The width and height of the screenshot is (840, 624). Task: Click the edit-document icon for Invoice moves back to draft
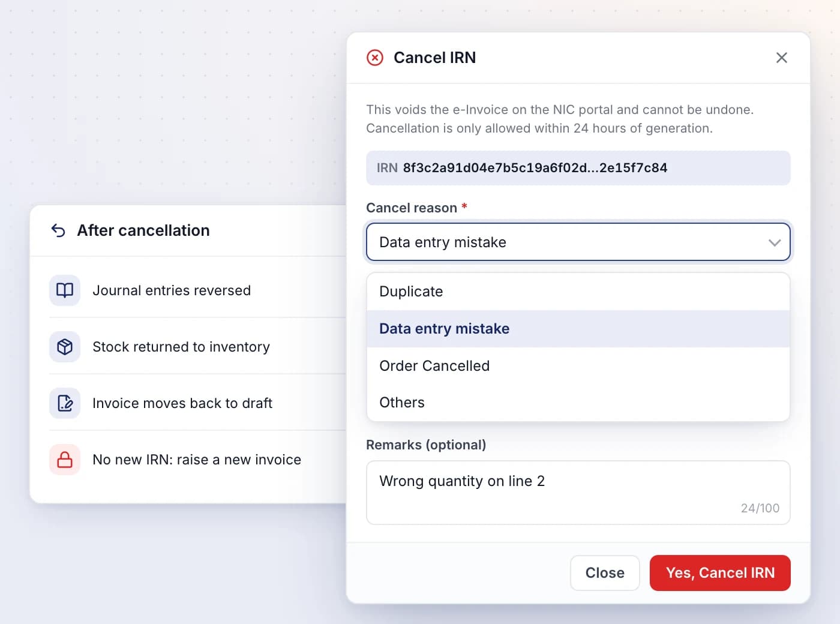tap(65, 403)
